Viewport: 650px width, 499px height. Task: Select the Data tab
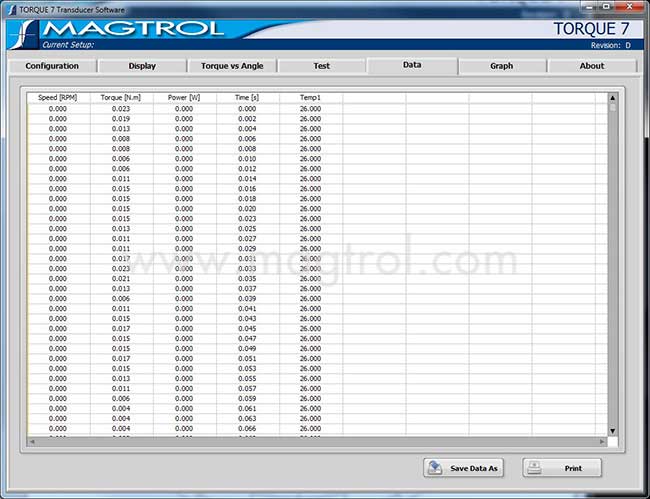click(412, 65)
